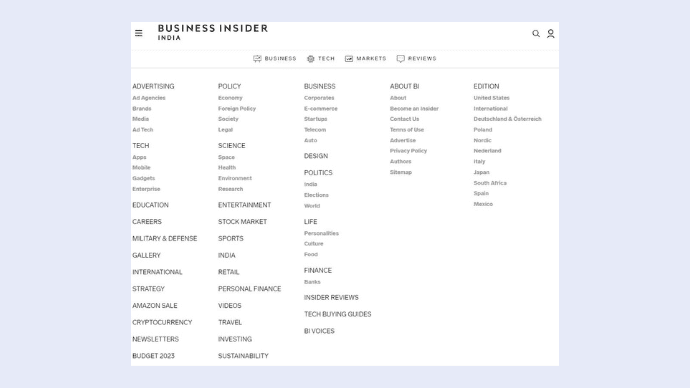
Task: Select Economy under Policy
Action: click(x=230, y=98)
